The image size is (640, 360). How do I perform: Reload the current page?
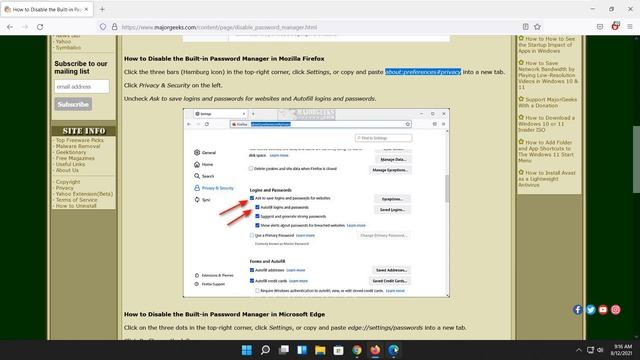[x=40, y=27]
